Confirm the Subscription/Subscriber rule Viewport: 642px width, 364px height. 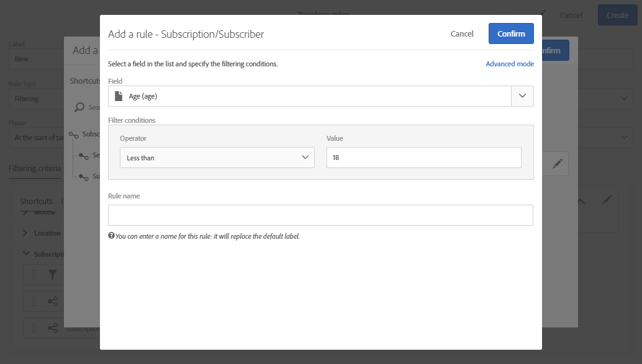point(511,33)
